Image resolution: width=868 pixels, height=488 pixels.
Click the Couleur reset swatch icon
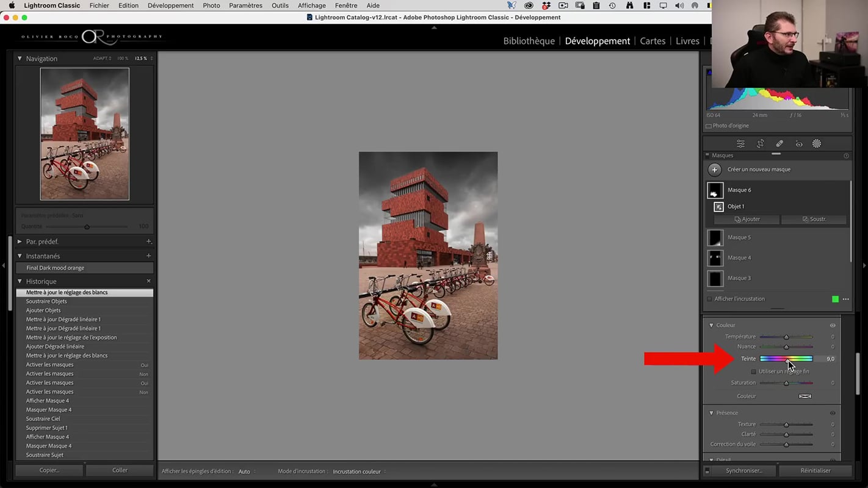tap(805, 396)
